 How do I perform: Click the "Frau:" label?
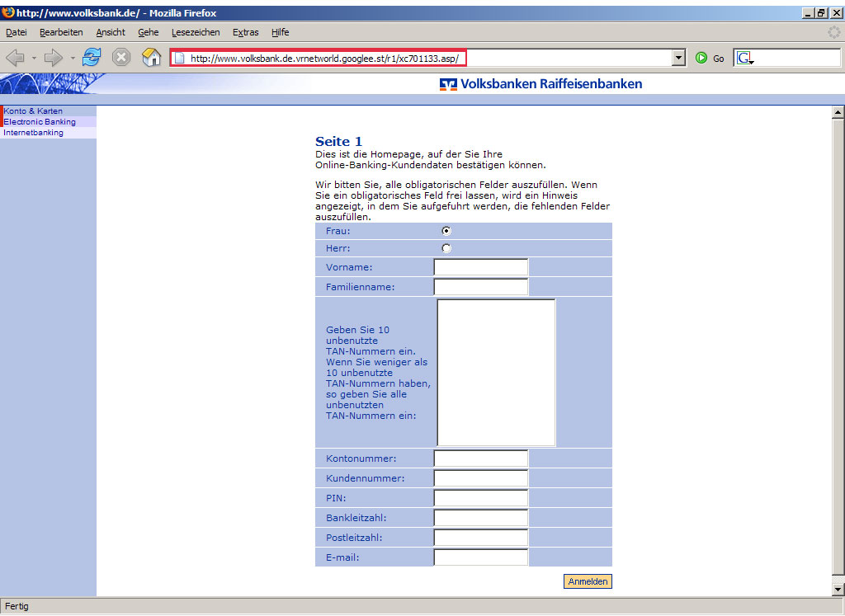click(x=338, y=231)
